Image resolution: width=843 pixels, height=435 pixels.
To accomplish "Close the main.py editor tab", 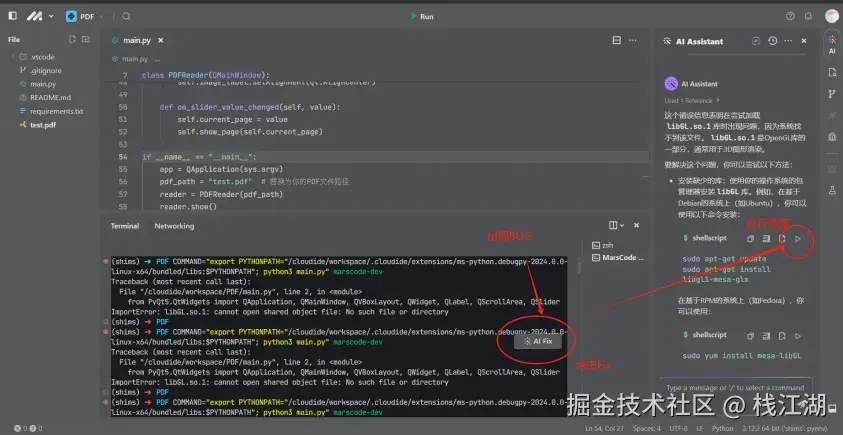I will tap(160, 40).
